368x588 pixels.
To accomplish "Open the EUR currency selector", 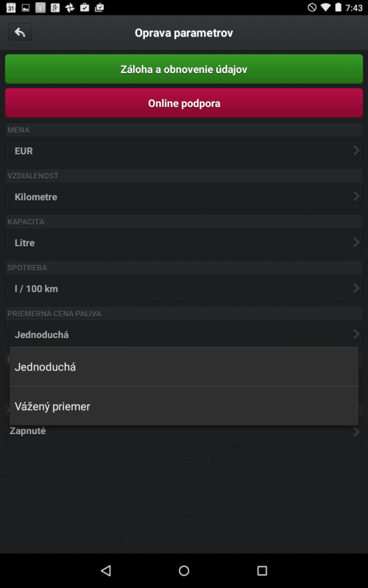I will tap(184, 150).
